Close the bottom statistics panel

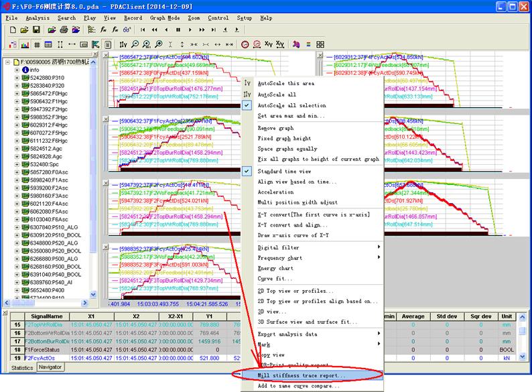tap(5, 312)
